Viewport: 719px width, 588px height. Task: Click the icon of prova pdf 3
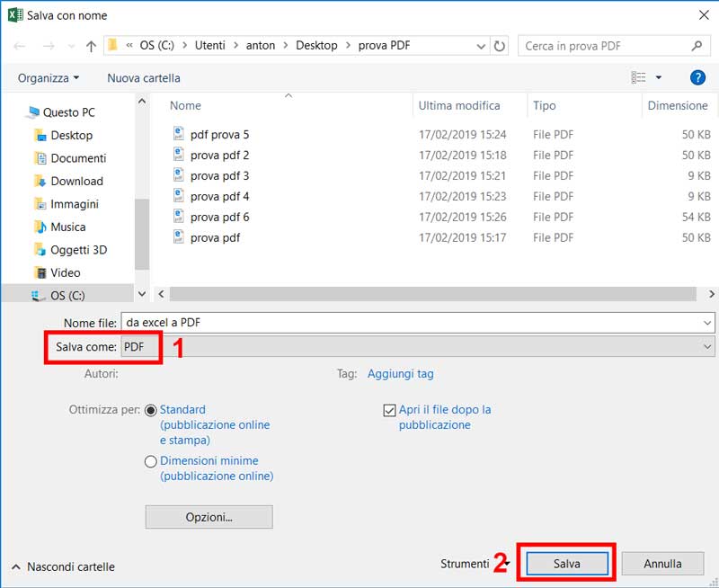[x=178, y=174]
